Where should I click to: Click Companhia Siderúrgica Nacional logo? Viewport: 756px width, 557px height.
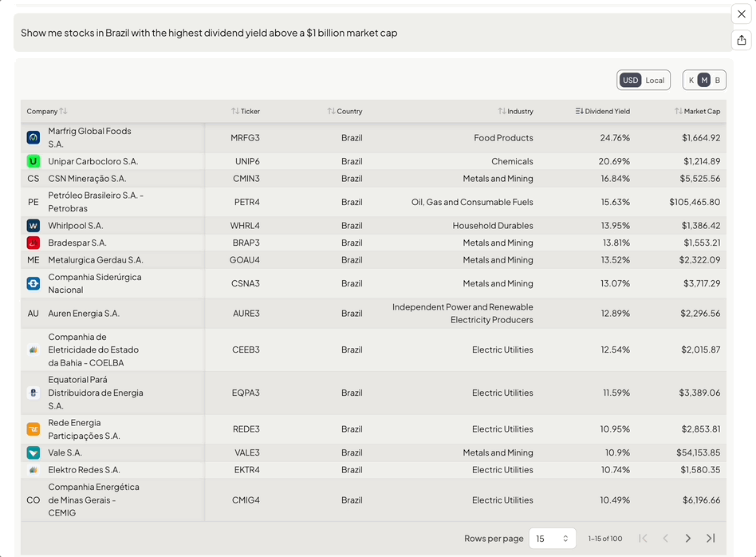pos(33,283)
